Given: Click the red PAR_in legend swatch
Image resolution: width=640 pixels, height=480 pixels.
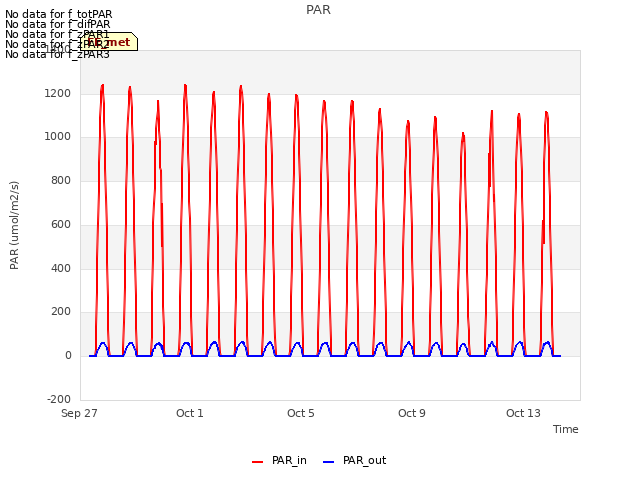Looking at the screenshot, I should pyautogui.click(x=258, y=462).
